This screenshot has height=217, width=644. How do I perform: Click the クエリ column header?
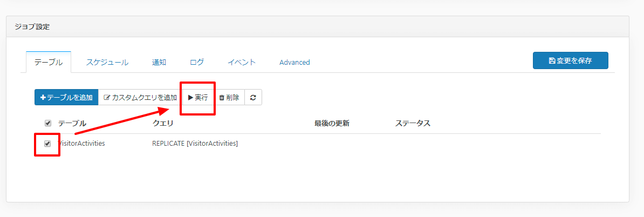[163, 123]
